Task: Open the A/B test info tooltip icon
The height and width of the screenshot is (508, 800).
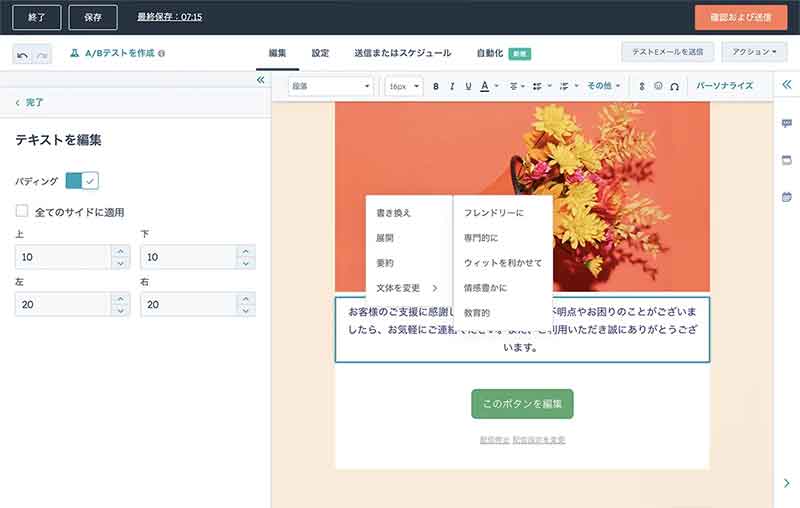Action: tap(161, 53)
